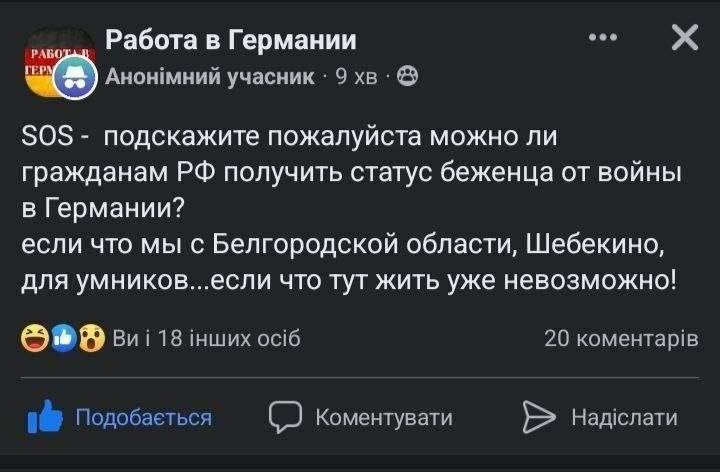Open the Работа в Германии group page
Screen dimensions: 720x472
pos(230,40)
